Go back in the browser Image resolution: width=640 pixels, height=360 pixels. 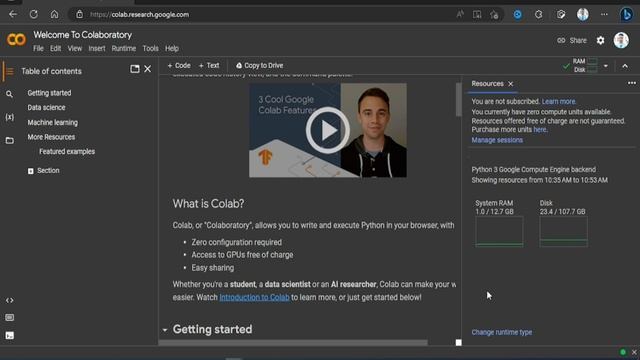tap(13, 15)
